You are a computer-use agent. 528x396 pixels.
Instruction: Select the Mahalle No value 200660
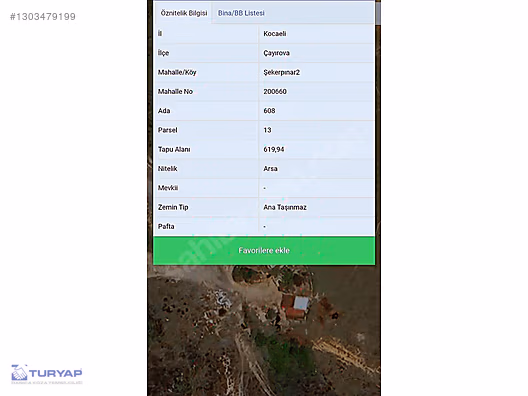(275, 92)
